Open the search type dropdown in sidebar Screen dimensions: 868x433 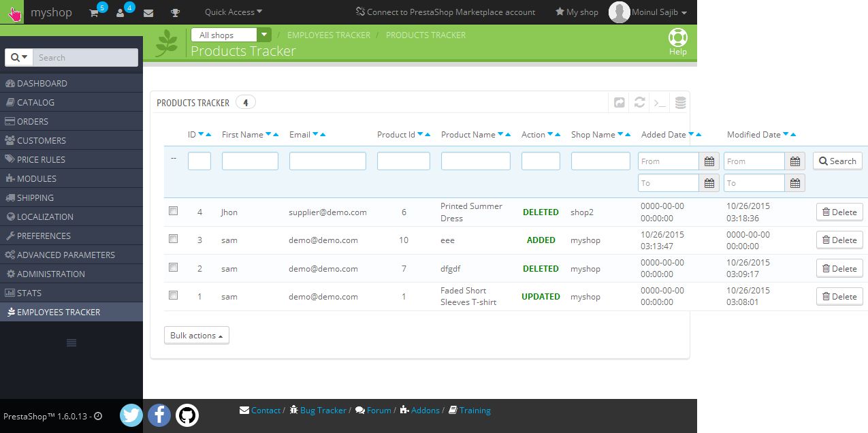tap(18, 58)
